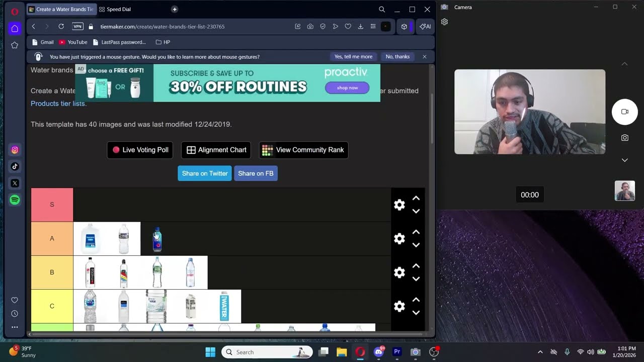The width and height of the screenshot is (644, 362).
Task: Click Share on FB
Action: pos(256,173)
